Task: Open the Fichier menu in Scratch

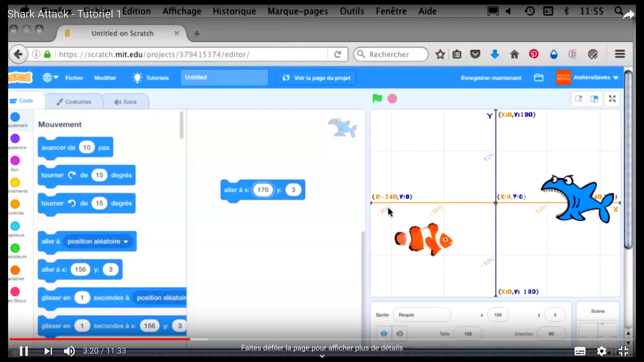Action: pos(74,78)
